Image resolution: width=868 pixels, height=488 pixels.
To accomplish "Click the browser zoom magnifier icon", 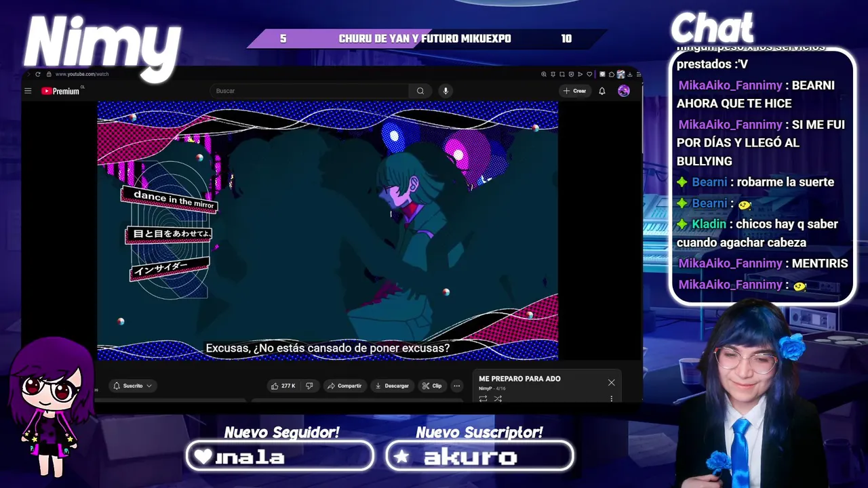I will click(x=544, y=74).
